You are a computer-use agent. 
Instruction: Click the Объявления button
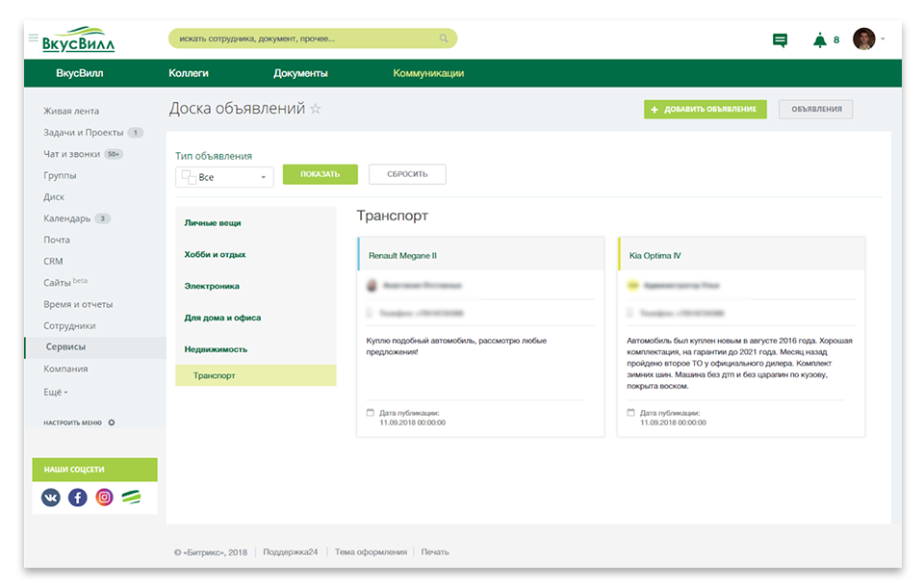coord(815,109)
